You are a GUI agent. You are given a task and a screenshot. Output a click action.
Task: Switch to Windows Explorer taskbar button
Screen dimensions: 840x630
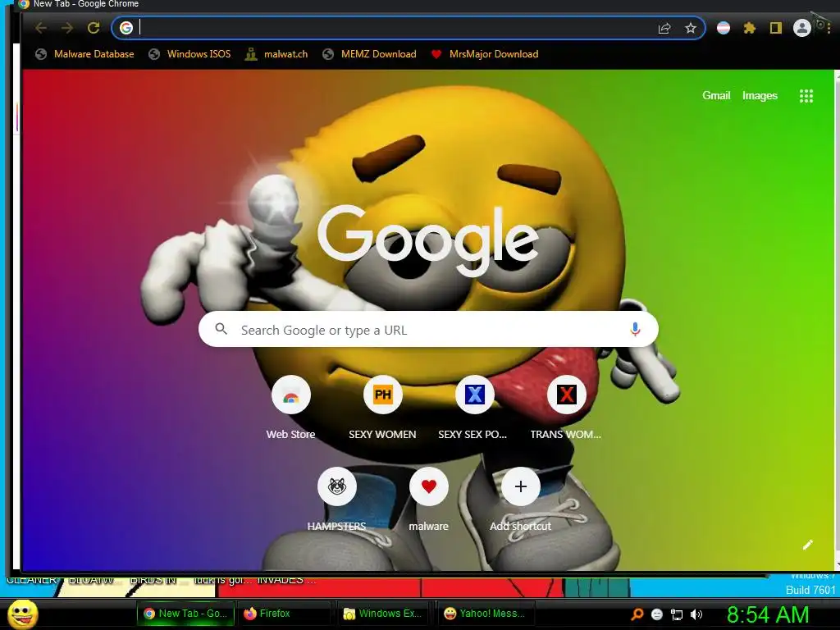pos(385,614)
